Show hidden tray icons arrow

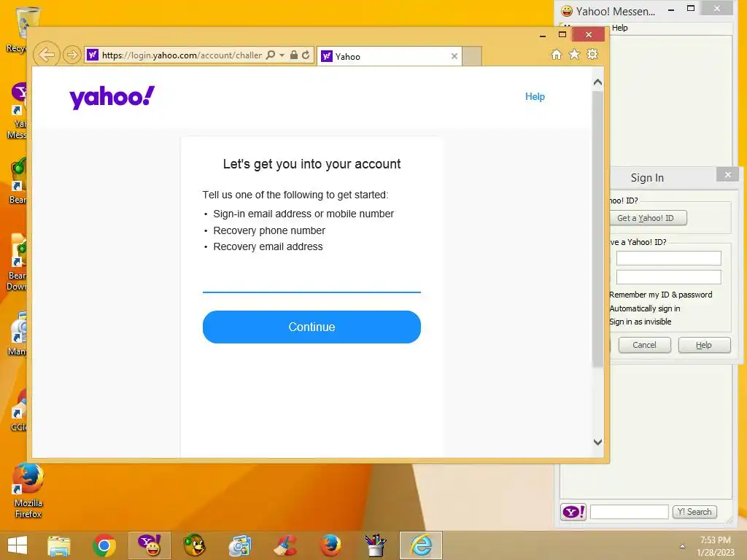coord(682,546)
